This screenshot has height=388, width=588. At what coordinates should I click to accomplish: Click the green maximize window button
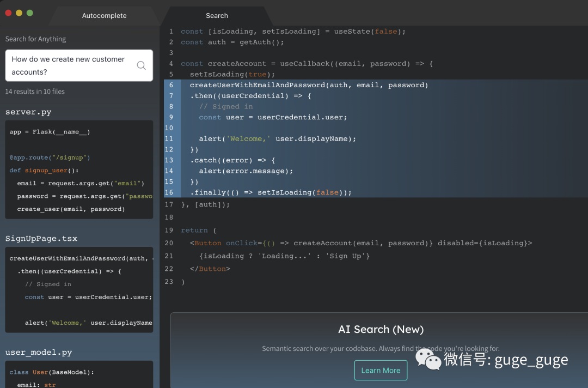[30, 13]
